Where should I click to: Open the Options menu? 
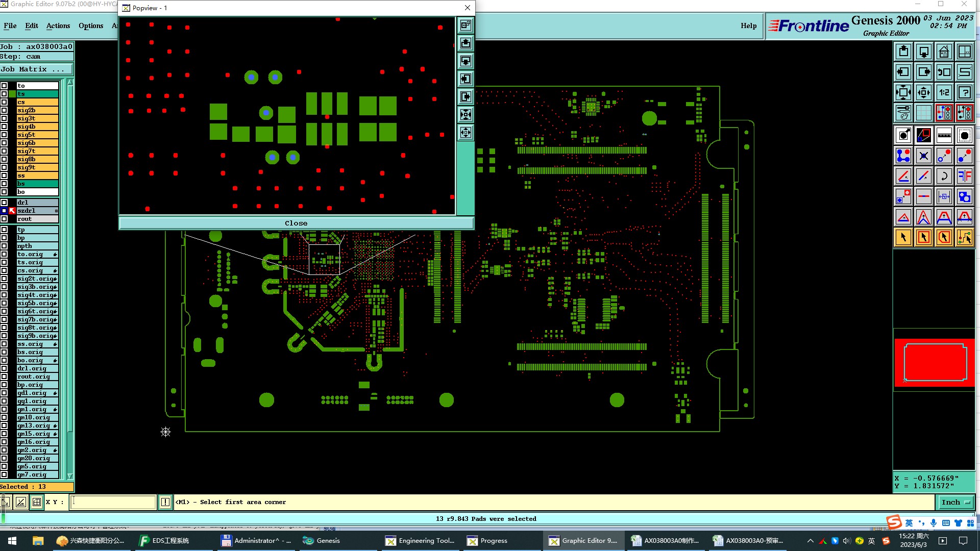tap(91, 26)
